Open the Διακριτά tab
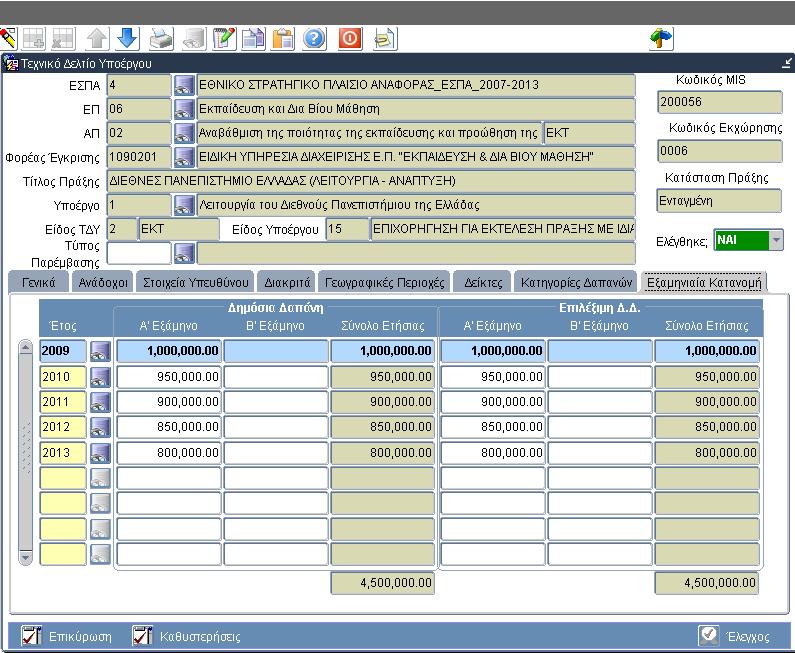The image size is (795, 653). click(x=287, y=282)
